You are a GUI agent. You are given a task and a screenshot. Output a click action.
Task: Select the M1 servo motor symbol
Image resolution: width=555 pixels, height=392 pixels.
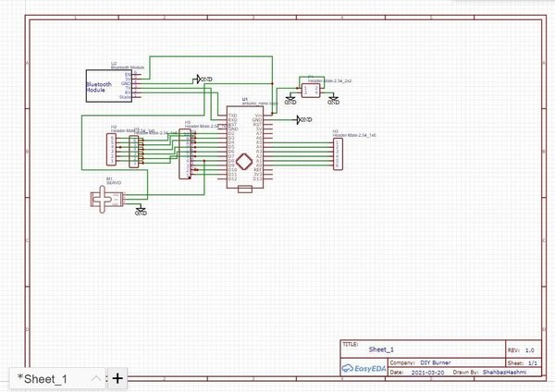tap(106, 200)
